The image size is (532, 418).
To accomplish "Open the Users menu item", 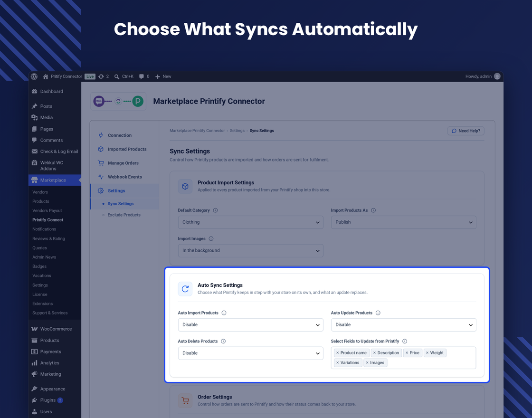I will 46,411.
